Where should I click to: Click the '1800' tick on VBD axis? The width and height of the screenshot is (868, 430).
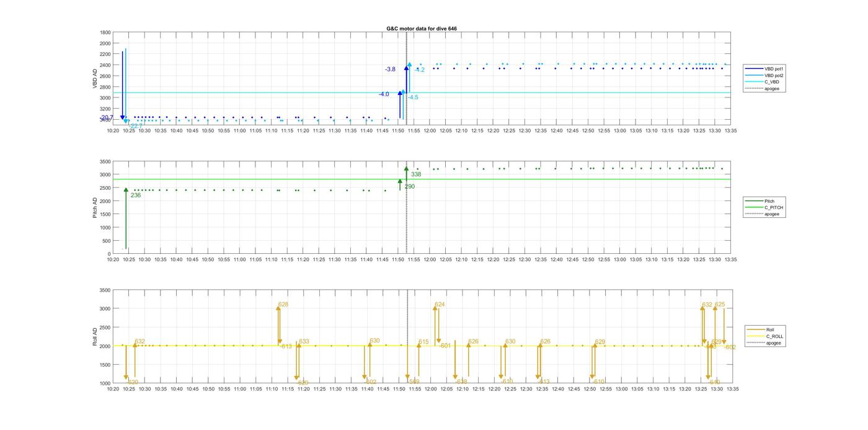pos(105,33)
